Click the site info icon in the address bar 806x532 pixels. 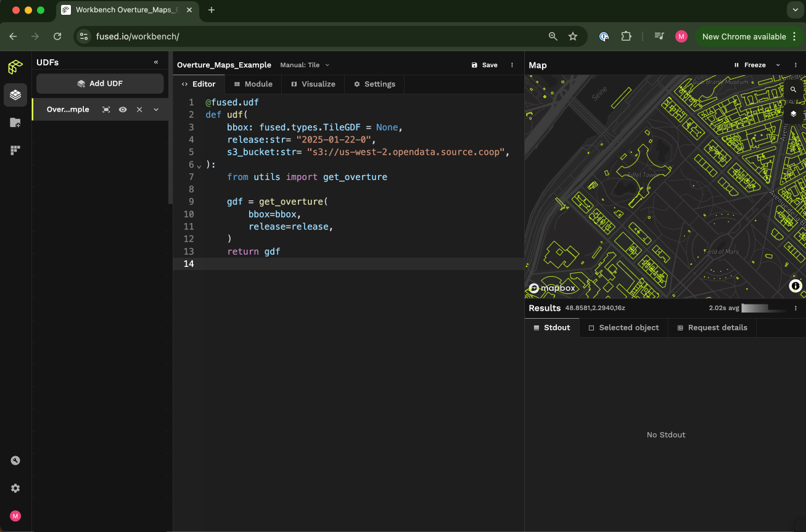tap(84, 36)
